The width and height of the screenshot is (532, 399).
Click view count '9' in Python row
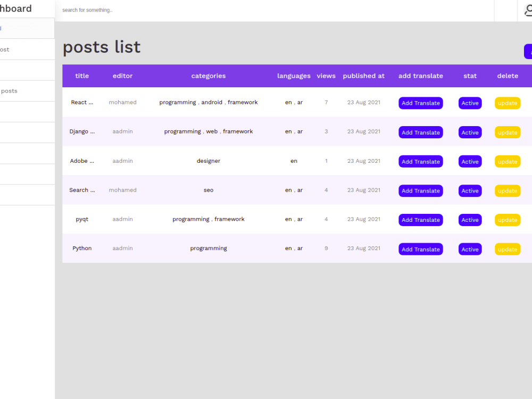pyautogui.click(x=326, y=248)
